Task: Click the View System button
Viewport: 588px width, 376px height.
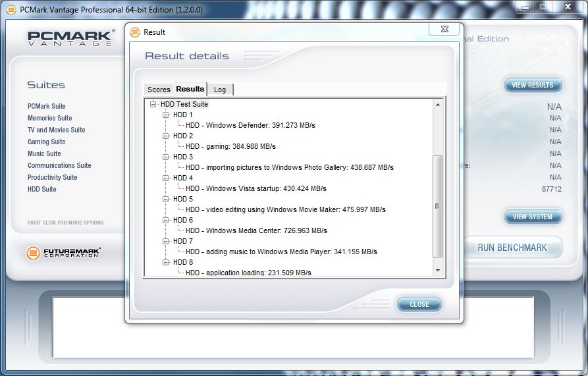Action: (x=533, y=217)
